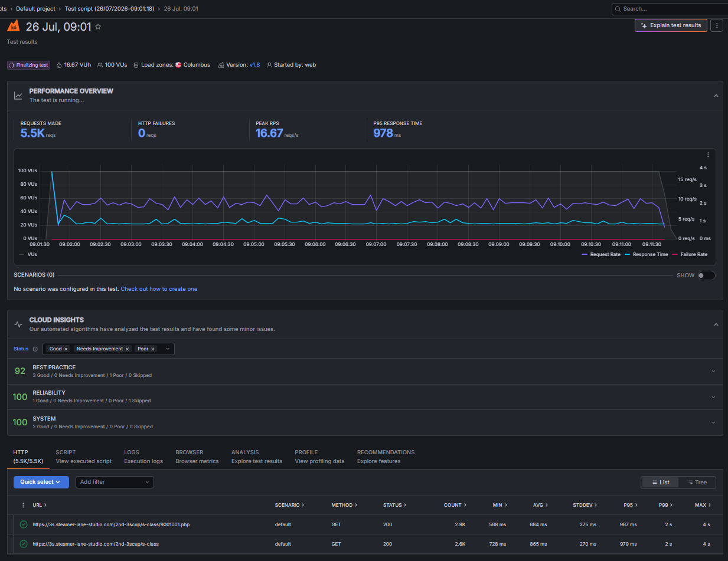
Task: Follow the Check out how to create one link
Action: pyautogui.click(x=159, y=289)
